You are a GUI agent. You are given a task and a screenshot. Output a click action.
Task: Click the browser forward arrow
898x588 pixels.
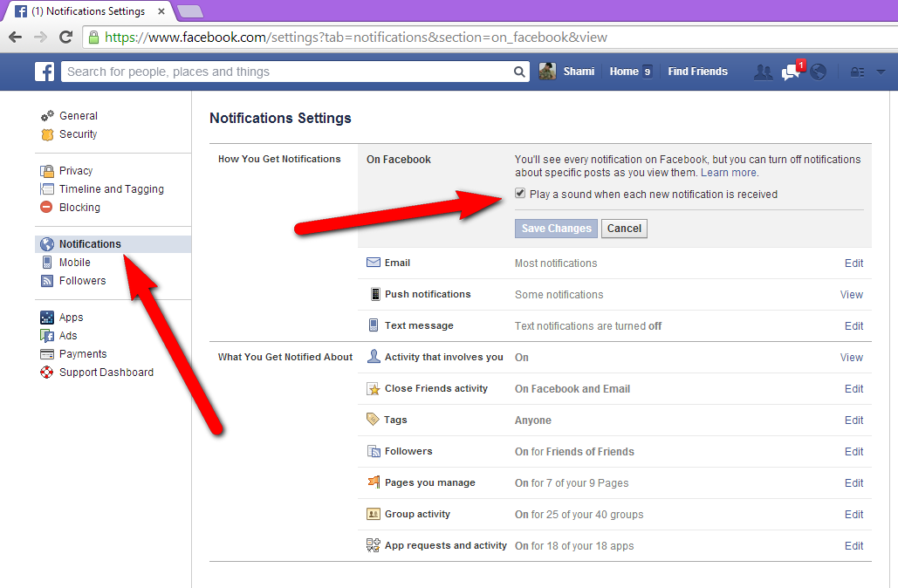[41, 38]
